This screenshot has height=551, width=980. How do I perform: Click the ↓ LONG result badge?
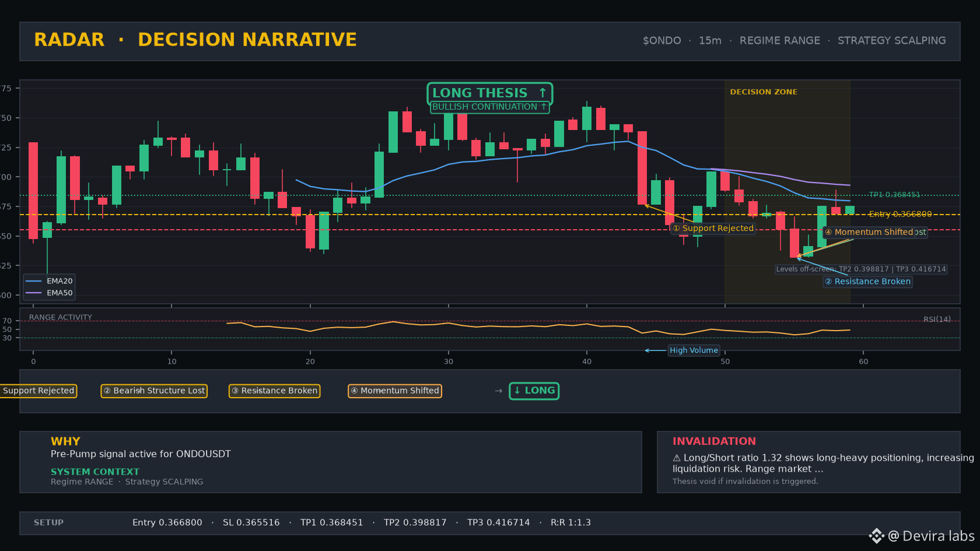(x=534, y=391)
